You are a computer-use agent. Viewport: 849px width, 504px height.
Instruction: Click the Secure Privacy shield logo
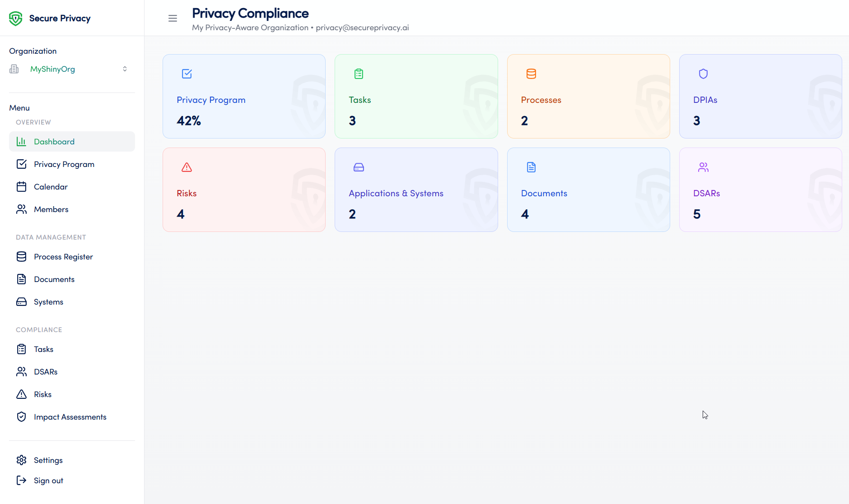tap(15, 18)
